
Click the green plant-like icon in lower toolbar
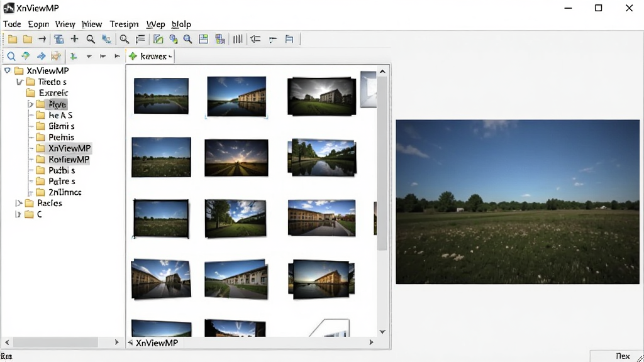73,56
